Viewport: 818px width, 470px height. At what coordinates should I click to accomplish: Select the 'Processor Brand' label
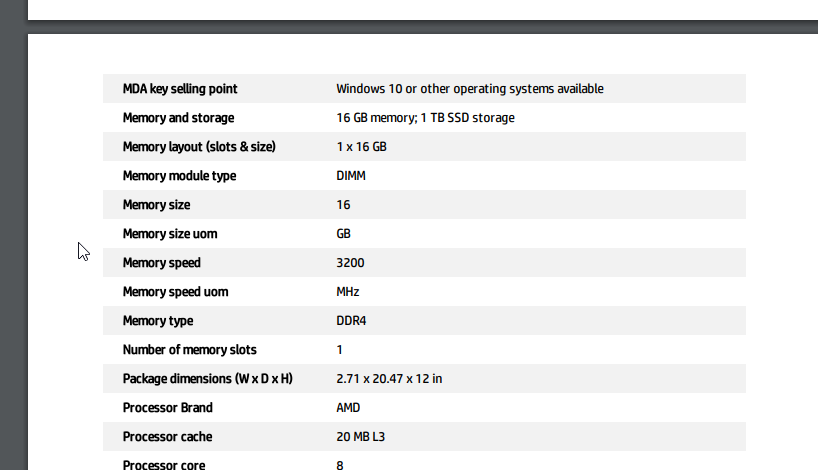point(167,408)
